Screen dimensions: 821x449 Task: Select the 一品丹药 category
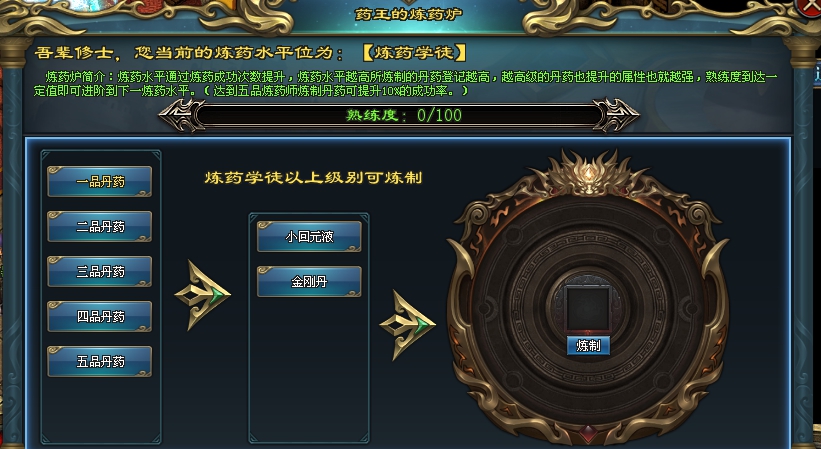(x=99, y=182)
